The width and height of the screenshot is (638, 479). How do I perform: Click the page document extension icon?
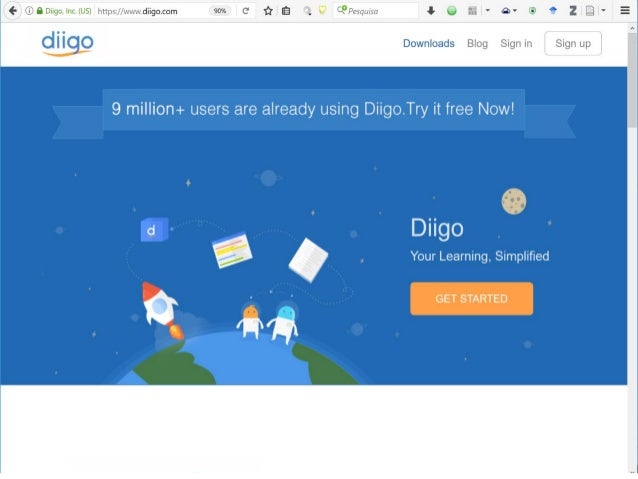(590, 11)
